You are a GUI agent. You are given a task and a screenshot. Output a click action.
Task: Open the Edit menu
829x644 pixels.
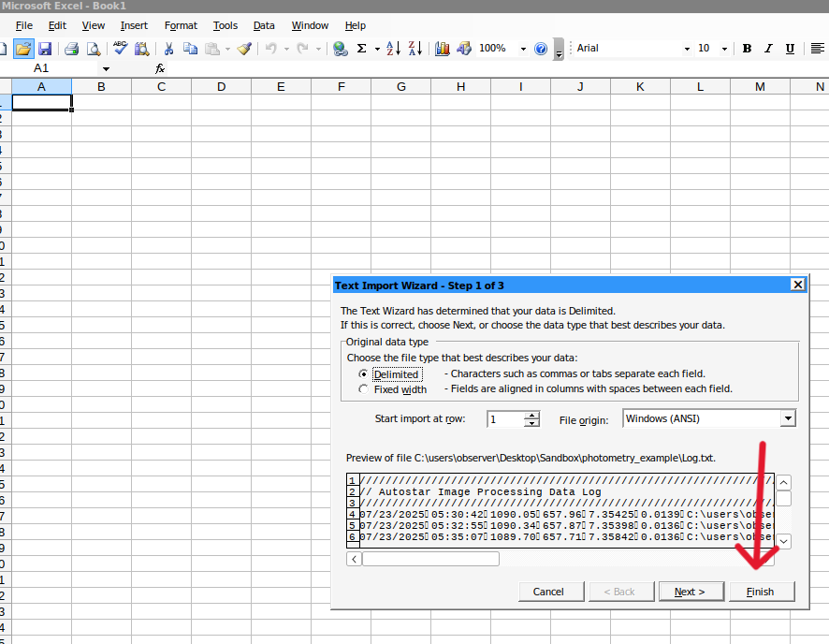[x=57, y=25]
